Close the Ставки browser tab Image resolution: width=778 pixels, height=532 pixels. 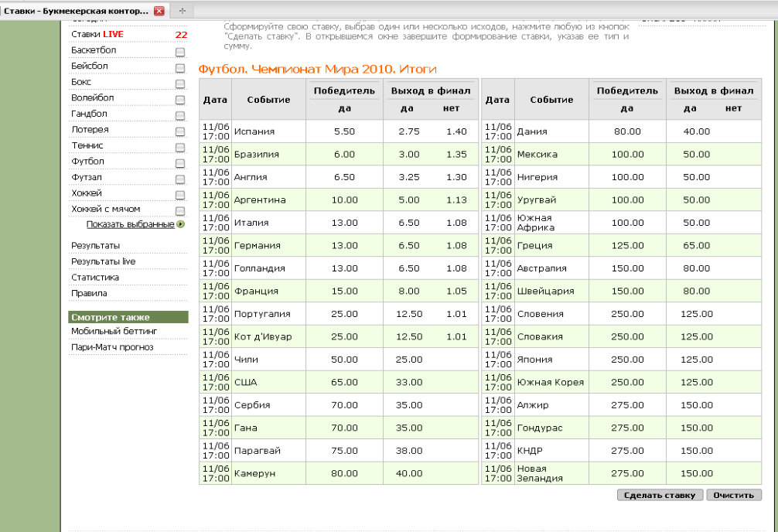[x=159, y=11]
